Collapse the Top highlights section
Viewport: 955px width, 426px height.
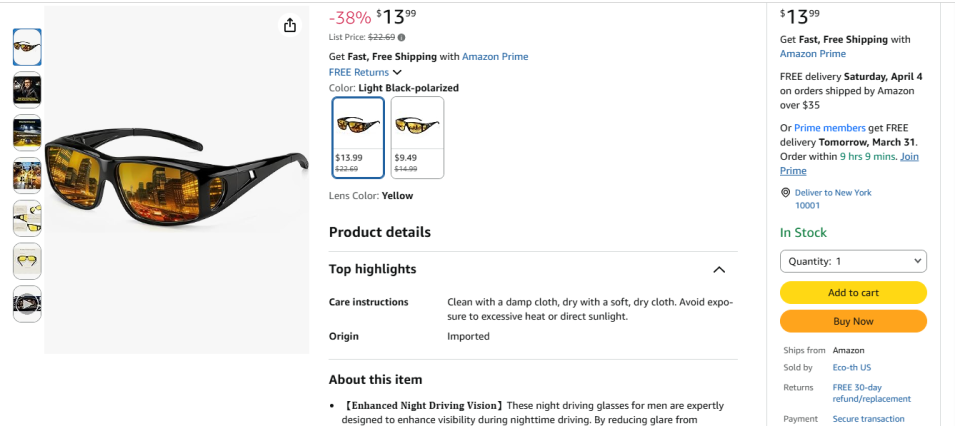tap(718, 270)
